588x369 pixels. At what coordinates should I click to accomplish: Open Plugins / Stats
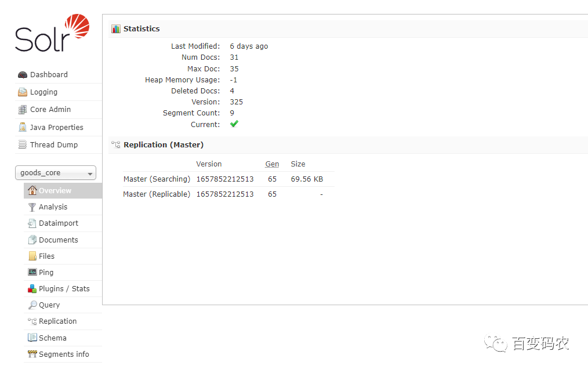click(64, 289)
